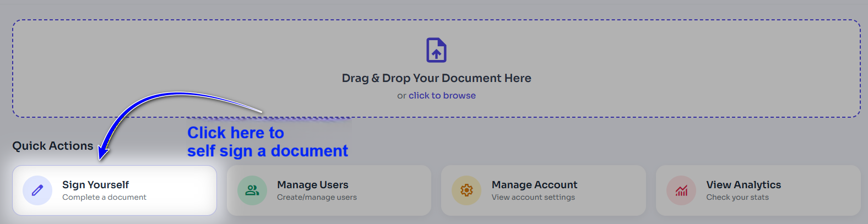The height and width of the screenshot is (224, 868).
Task: Click the green Manage Users people icon
Action: tap(252, 190)
